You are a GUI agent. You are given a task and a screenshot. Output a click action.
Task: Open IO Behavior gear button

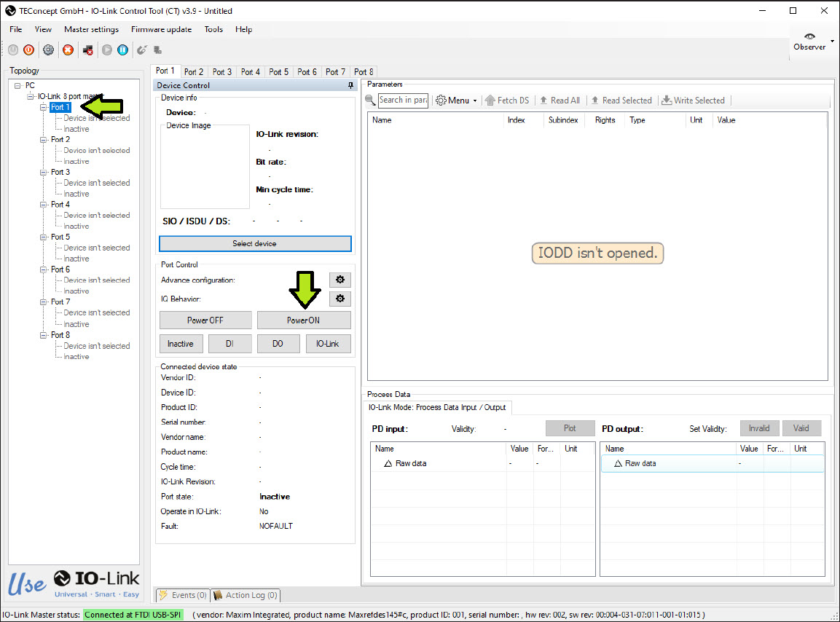tap(340, 299)
